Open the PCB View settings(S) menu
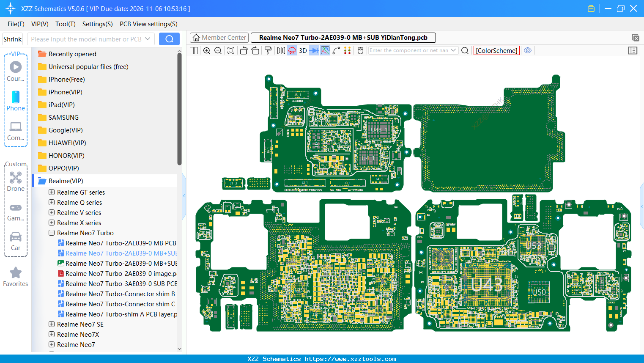644x363 pixels. (x=148, y=24)
